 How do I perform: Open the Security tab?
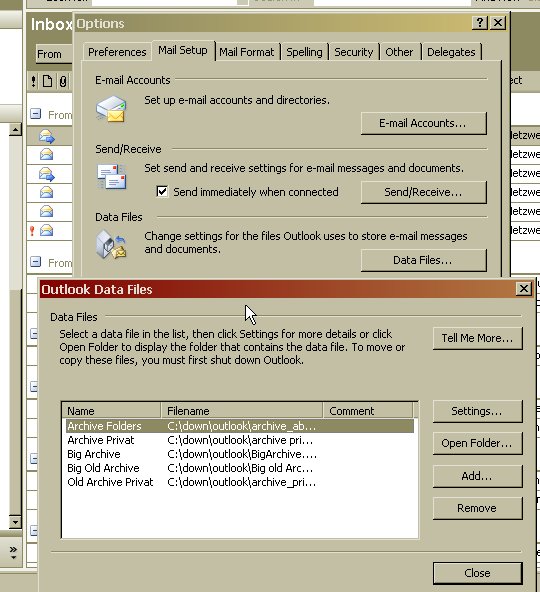pyautogui.click(x=354, y=52)
